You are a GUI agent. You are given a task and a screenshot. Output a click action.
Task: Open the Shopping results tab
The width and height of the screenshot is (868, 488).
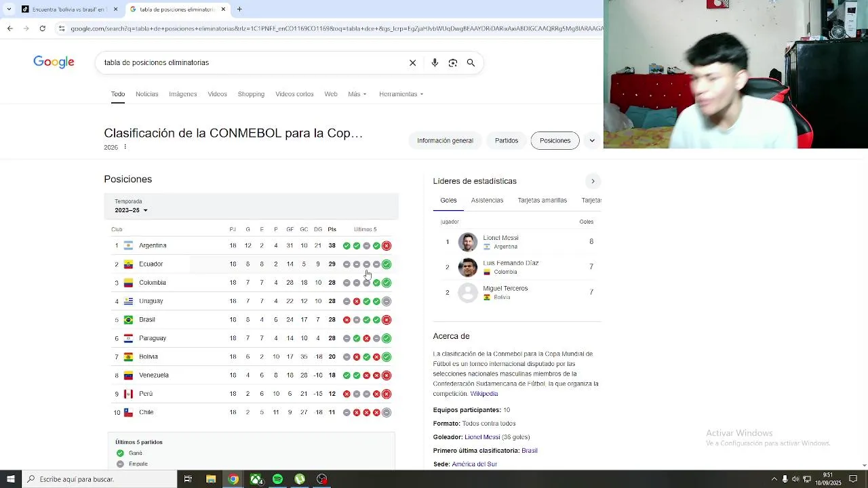click(x=251, y=94)
